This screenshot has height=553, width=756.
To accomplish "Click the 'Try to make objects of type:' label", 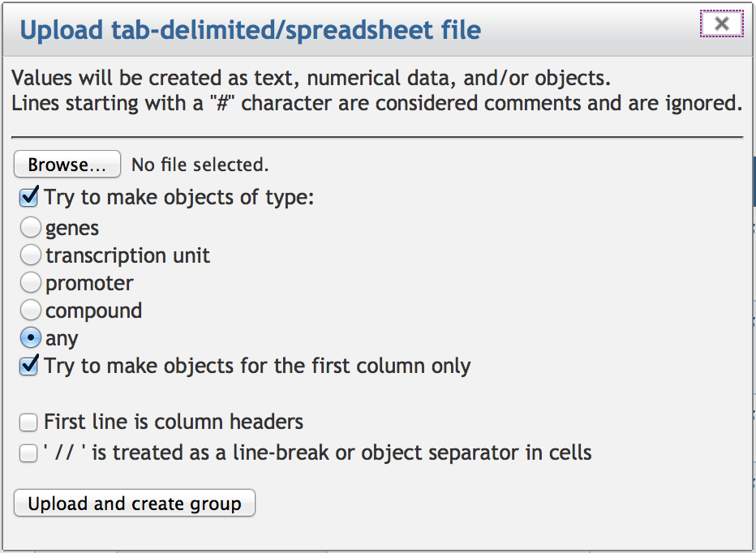I will point(178,197).
